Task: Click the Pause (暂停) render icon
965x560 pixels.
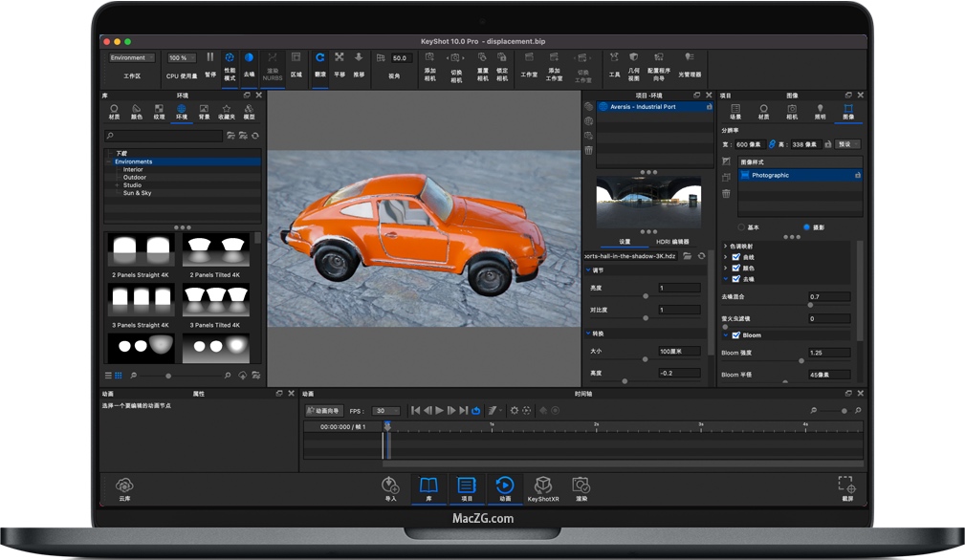Action: [210, 58]
